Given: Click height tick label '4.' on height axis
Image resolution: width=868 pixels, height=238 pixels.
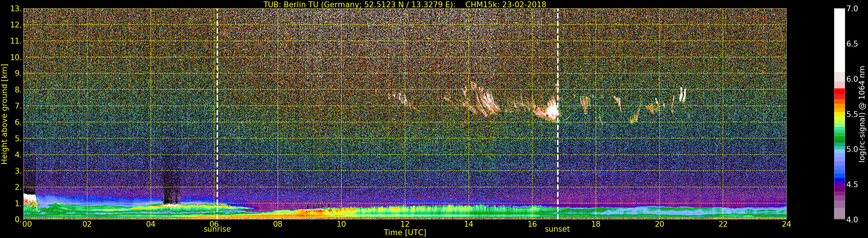Looking at the screenshot, I should (18, 155).
